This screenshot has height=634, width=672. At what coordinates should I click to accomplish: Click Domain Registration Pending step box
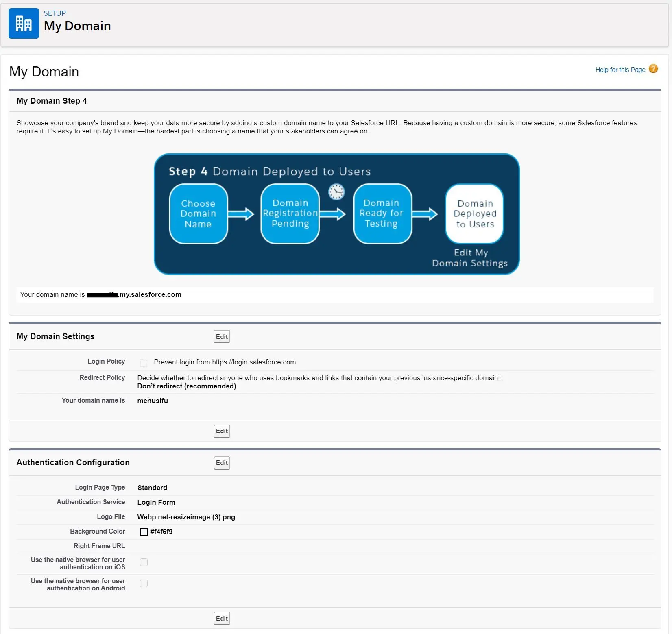(290, 214)
